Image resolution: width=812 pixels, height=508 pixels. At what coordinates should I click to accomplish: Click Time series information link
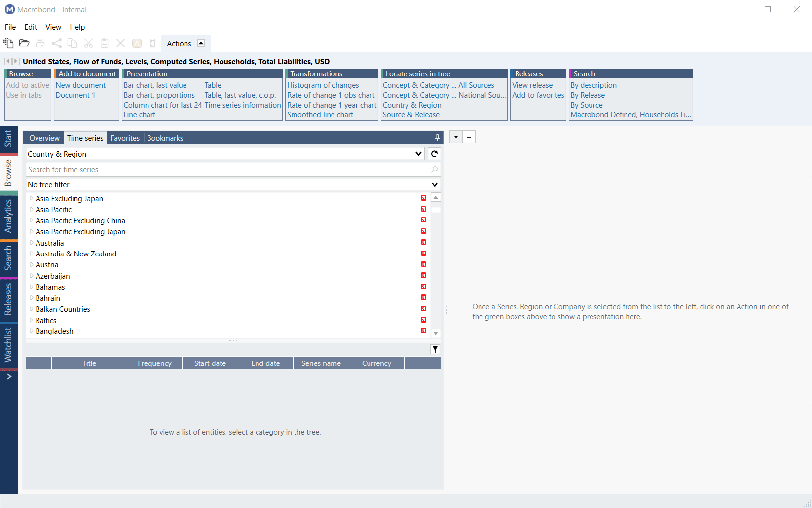243,105
